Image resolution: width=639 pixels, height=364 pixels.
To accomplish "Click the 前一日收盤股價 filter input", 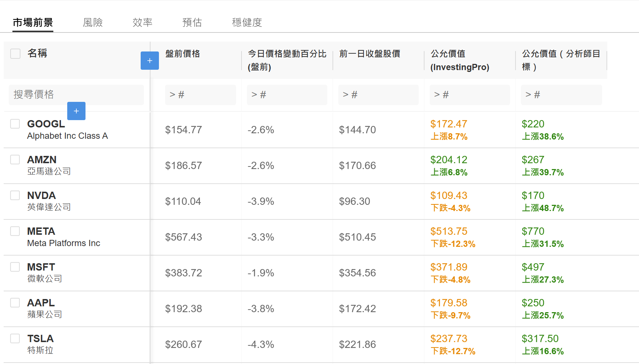I will [x=379, y=95].
